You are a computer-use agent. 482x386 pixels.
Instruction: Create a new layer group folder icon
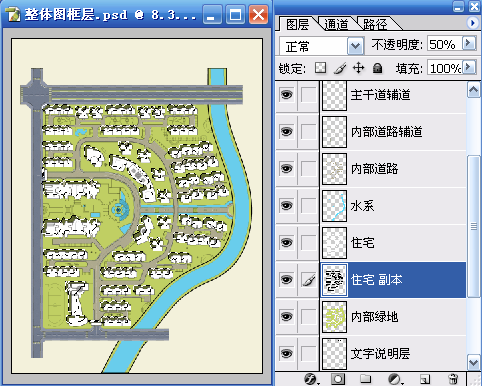(x=365, y=379)
